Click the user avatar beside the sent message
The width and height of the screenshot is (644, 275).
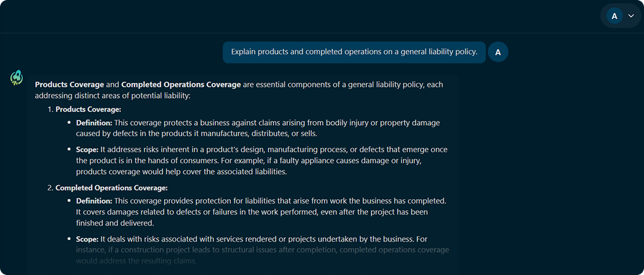tap(498, 52)
